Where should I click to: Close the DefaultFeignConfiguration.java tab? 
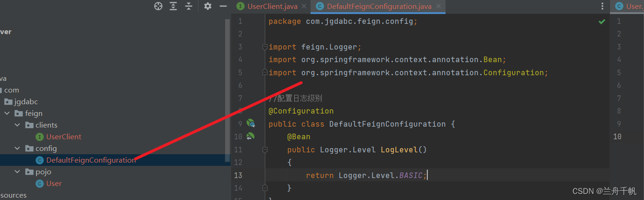pyautogui.click(x=439, y=6)
